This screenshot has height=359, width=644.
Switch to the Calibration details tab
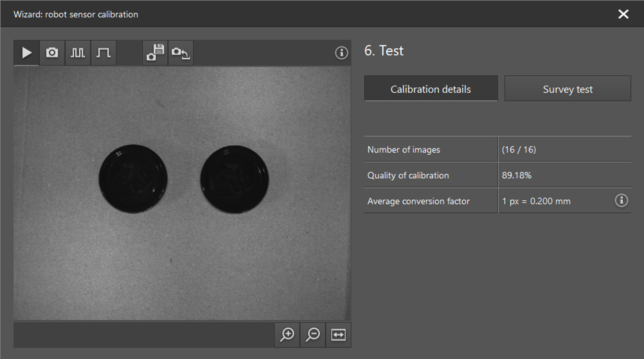click(x=431, y=89)
